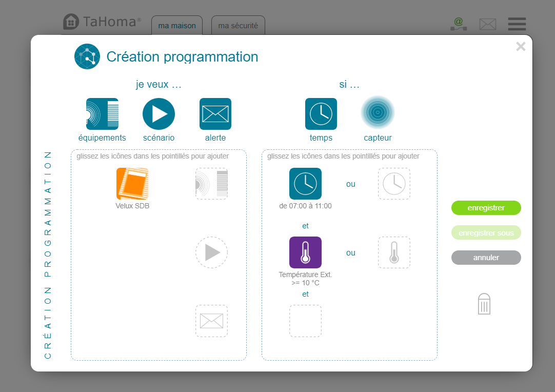Click the équipements icon under je veux

tap(102, 114)
